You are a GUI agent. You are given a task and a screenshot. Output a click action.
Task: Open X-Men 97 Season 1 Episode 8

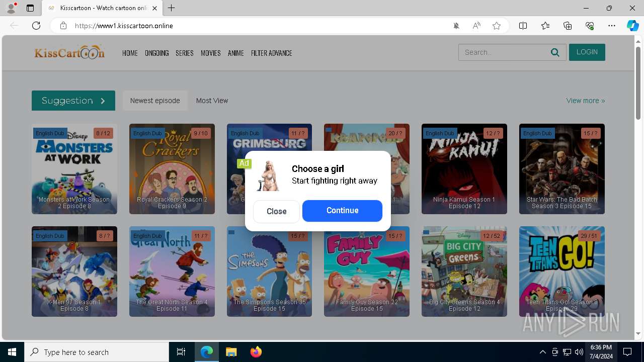pos(74,271)
